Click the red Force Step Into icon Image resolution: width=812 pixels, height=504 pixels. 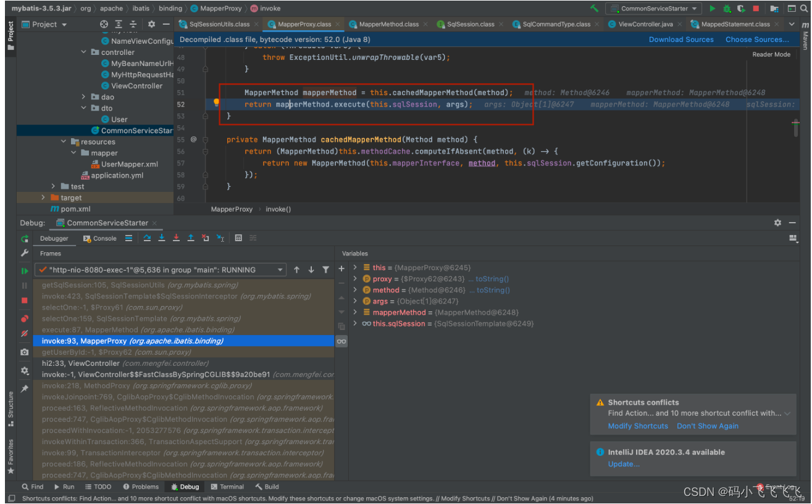coord(176,238)
